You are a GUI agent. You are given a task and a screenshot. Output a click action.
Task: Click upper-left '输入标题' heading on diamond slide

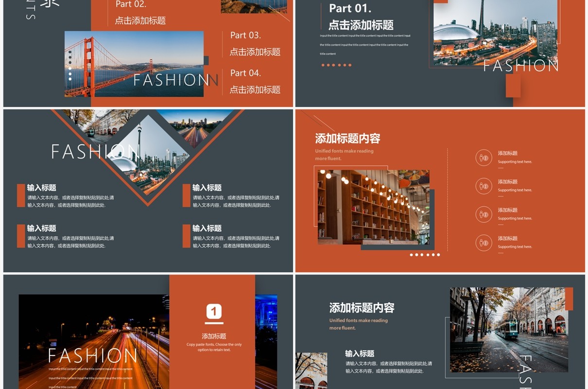[x=42, y=188]
